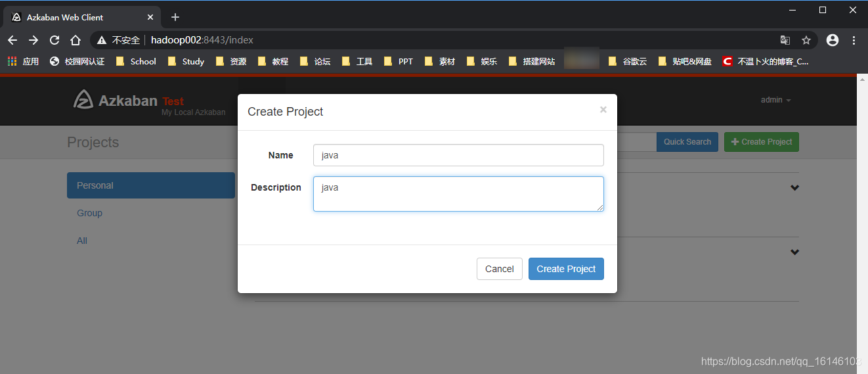Image resolution: width=868 pixels, height=374 pixels.
Task: Open the 论坛 bookmark folder
Action: 315,61
